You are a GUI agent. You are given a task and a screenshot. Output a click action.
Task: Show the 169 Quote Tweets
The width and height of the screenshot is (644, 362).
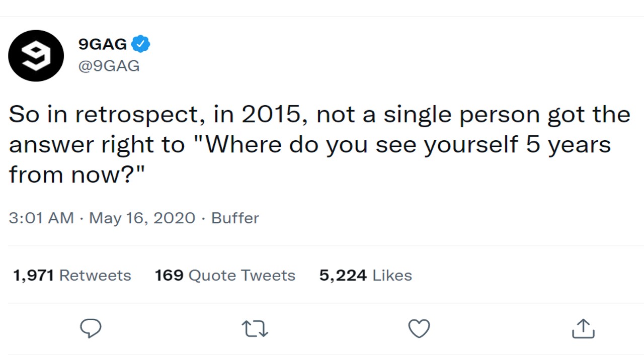coord(225,276)
